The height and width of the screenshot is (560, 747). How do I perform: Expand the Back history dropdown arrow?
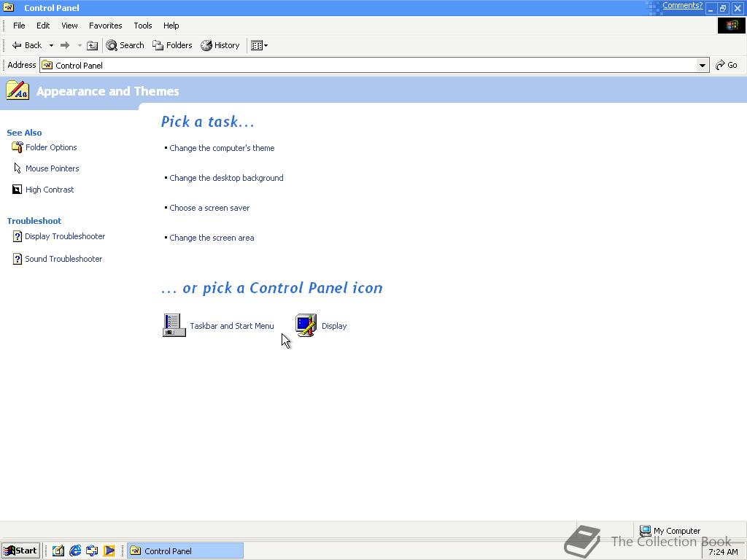click(x=51, y=45)
